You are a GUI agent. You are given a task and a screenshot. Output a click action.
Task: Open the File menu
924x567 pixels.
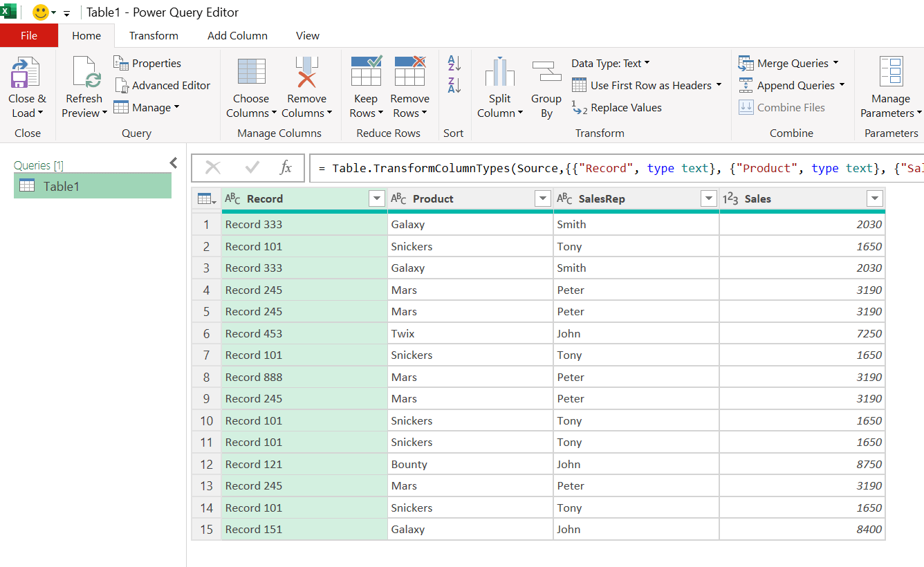(x=29, y=36)
